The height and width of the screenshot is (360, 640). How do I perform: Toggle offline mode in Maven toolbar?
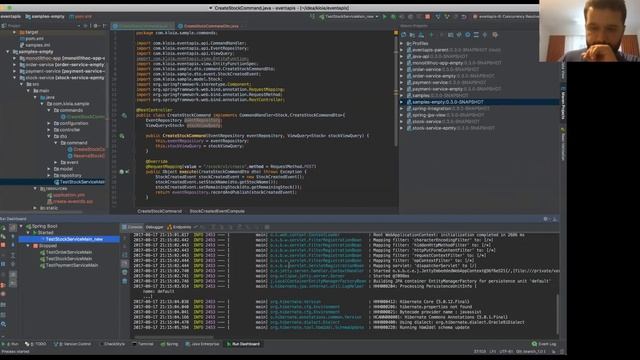(x=459, y=35)
